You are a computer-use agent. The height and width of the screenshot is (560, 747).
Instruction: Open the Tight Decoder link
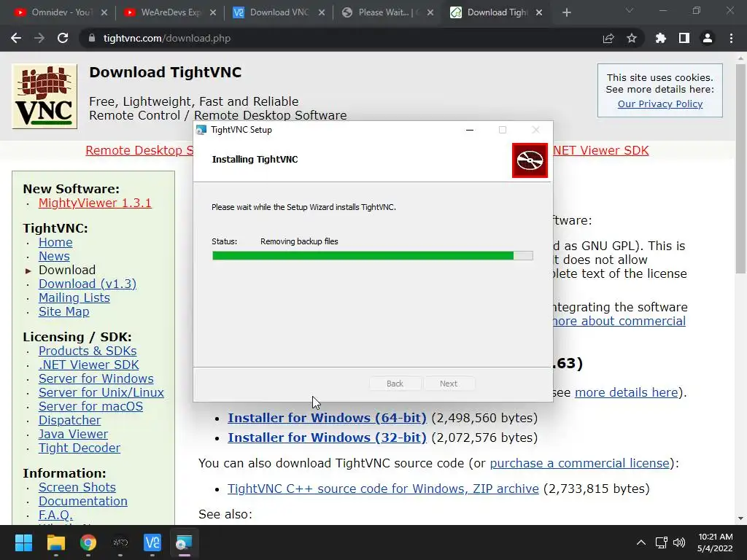click(79, 448)
